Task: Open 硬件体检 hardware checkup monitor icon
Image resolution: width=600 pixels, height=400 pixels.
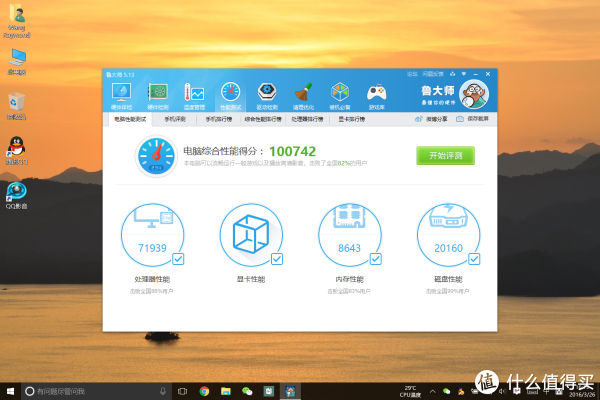Action: (x=121, y=96)
